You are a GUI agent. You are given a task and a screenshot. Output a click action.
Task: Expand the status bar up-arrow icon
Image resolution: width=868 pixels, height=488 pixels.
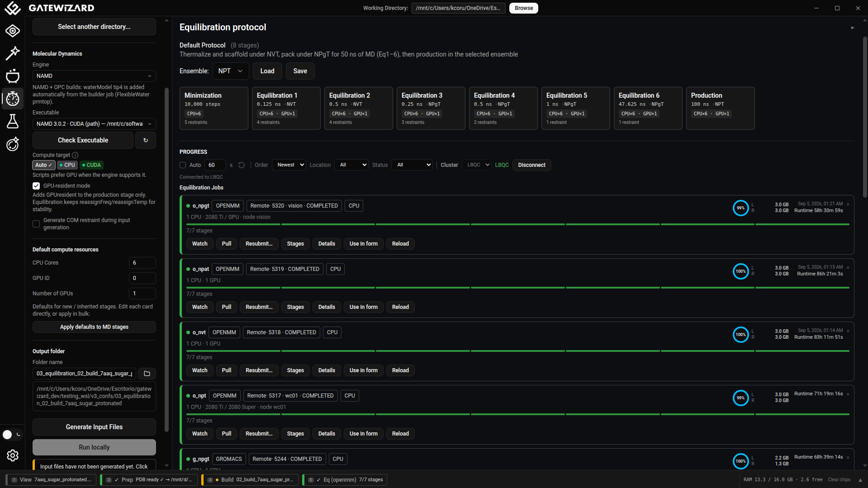click(860, 480)
